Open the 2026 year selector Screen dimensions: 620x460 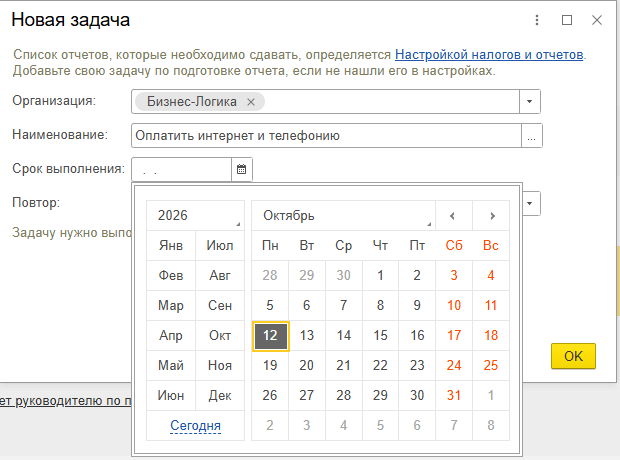click(195, 216)
